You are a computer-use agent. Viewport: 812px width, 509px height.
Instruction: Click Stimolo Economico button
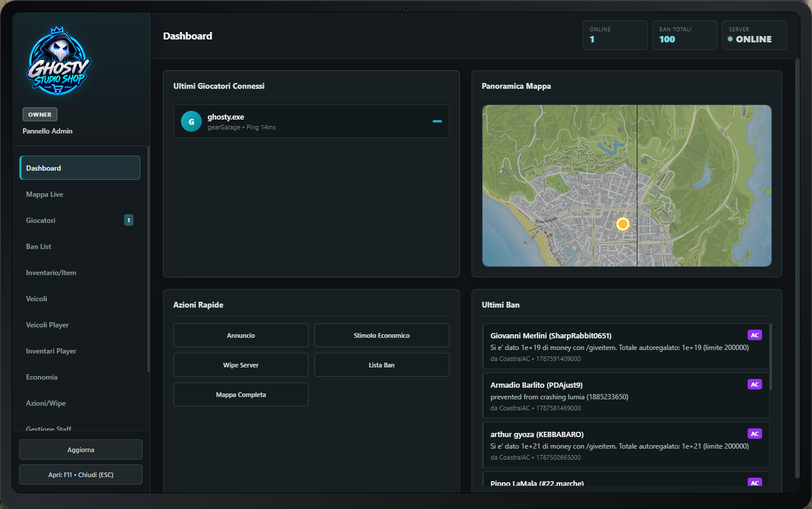point(382,335)
